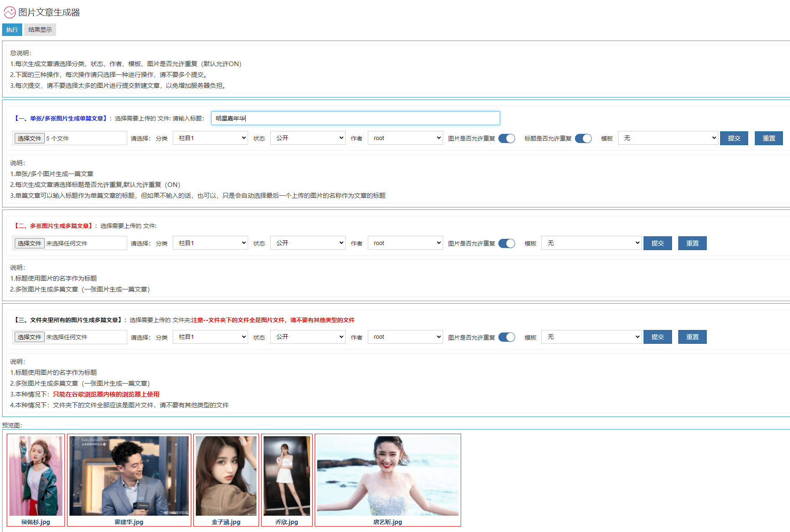Submit the single article form with 提交
This screenshot has width=790, height=532.
coord(734,138)
